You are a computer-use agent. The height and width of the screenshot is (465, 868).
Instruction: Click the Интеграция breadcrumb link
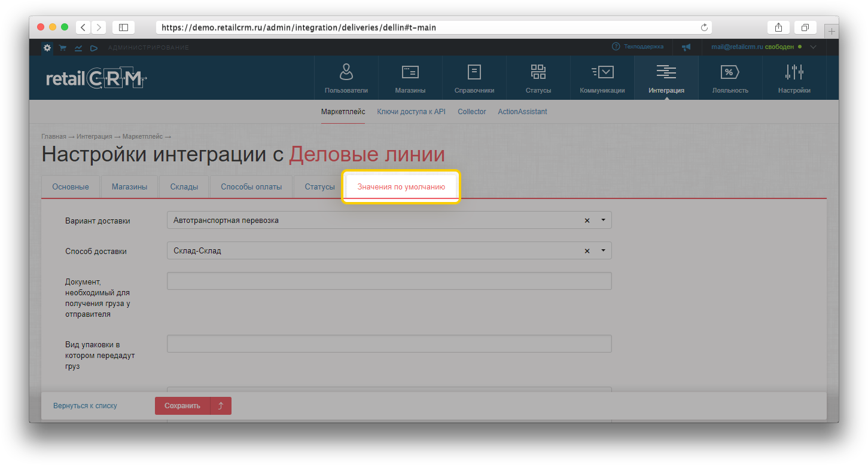pyautogui.click(x=95, y=137)
